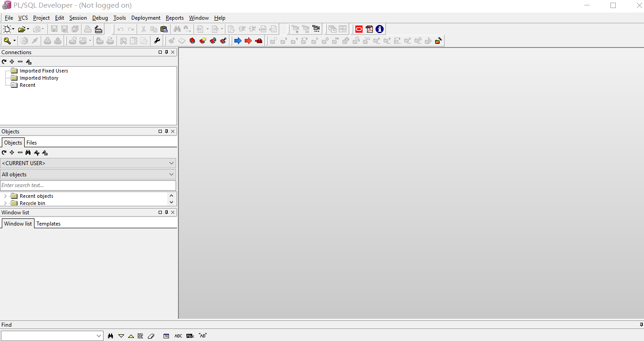Click the Open folder icon in toolbar

(x=22, y=29)
